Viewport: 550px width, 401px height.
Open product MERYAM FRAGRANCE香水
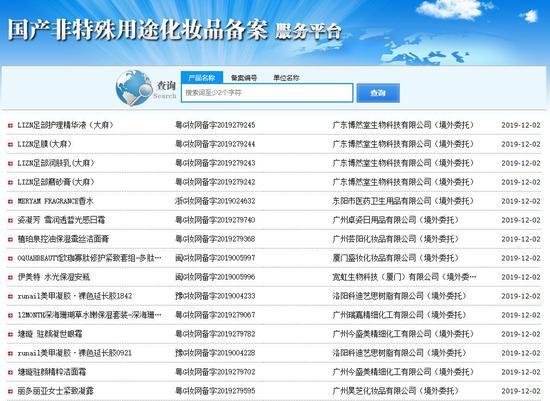[x=56, y=201]
